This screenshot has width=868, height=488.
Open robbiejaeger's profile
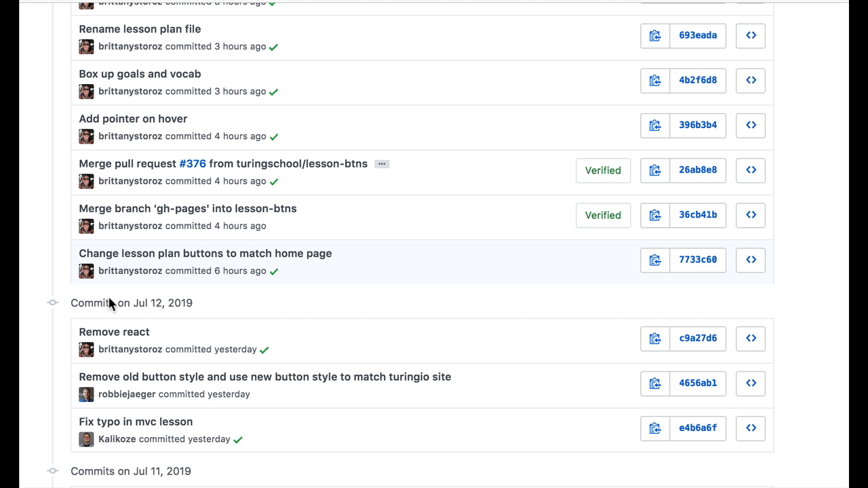tap(126, 394)
